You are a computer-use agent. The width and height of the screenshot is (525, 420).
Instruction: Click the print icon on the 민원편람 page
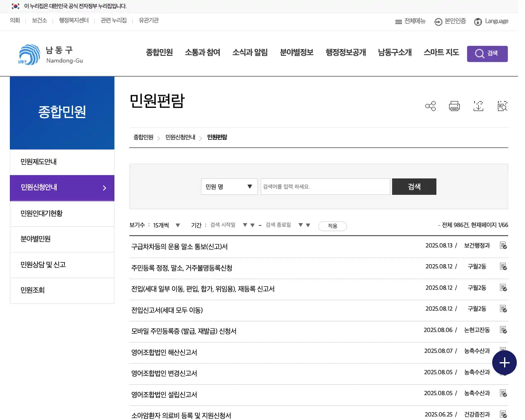coord(454,106)
